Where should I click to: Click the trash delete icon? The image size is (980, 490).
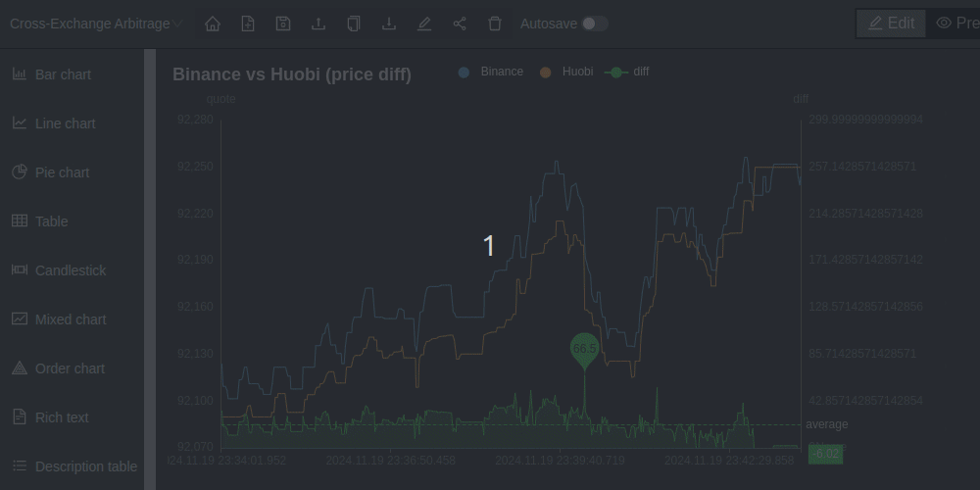pos(495,24)
